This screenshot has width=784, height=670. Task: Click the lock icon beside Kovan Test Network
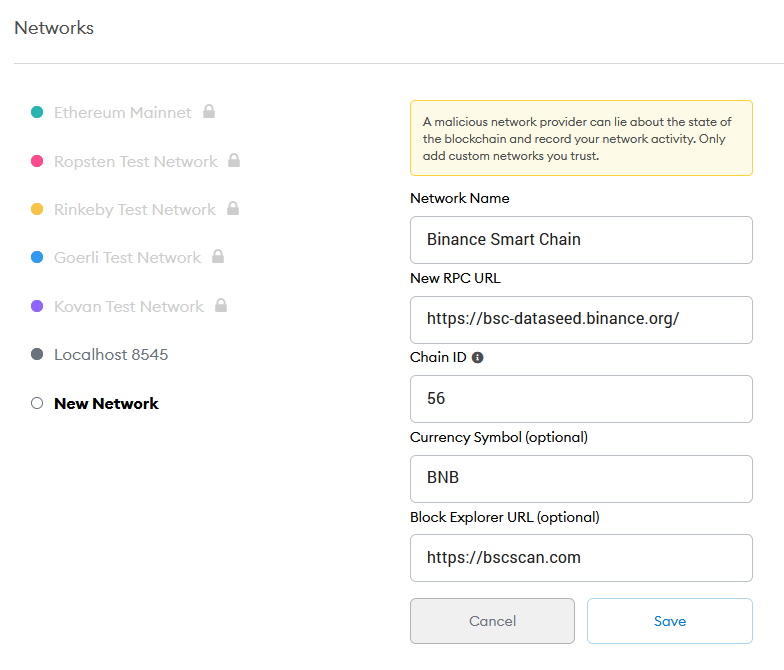(x=221, y=306)
